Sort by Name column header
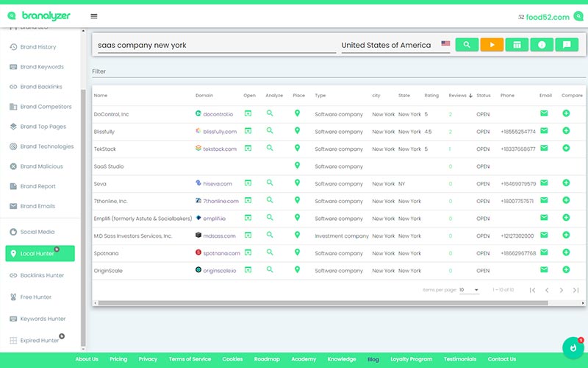Image resolution: width=588 pixels, height=368 pixels. [101, 96]
